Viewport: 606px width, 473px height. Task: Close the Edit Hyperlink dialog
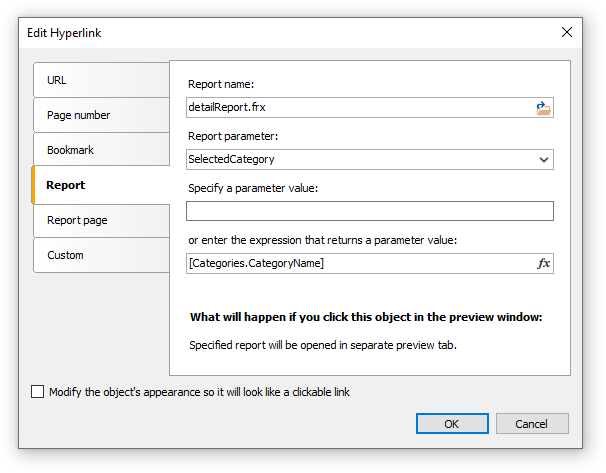tap(567, 32)
